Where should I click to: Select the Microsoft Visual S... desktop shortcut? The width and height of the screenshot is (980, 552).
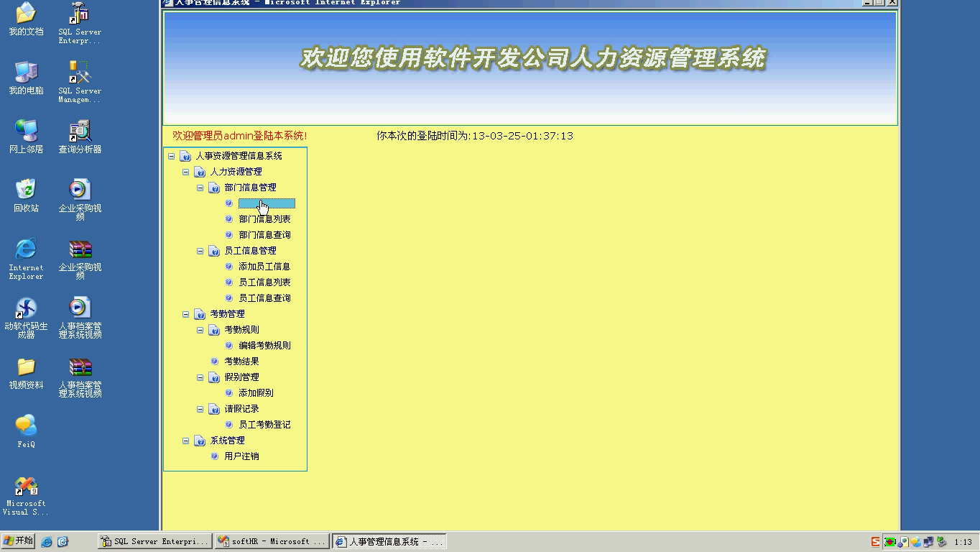coord(26,495)
